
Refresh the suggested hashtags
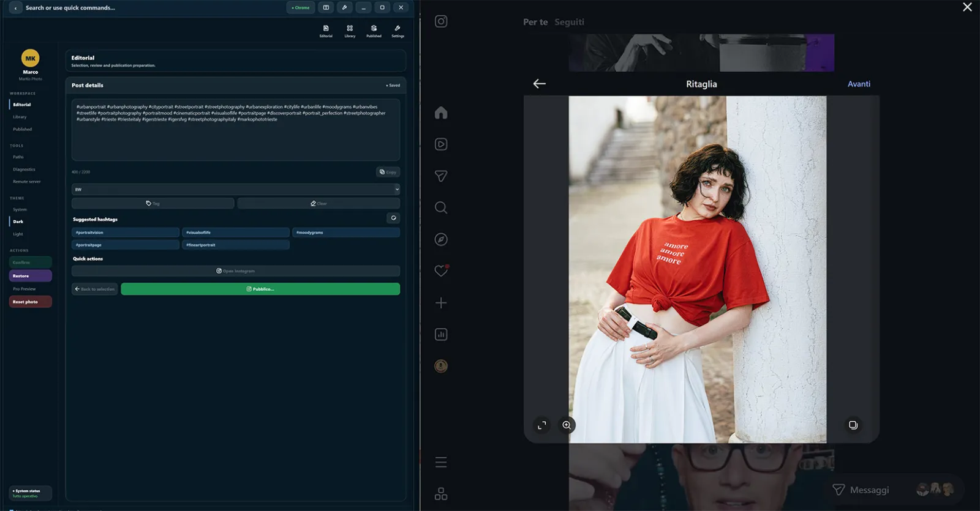(x=393, y=218)
